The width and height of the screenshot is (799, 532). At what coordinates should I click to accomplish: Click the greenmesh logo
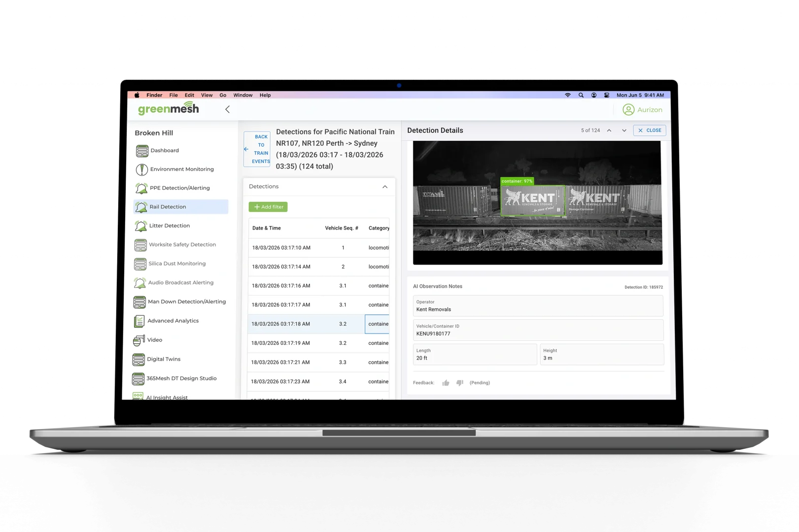point(169,108)
